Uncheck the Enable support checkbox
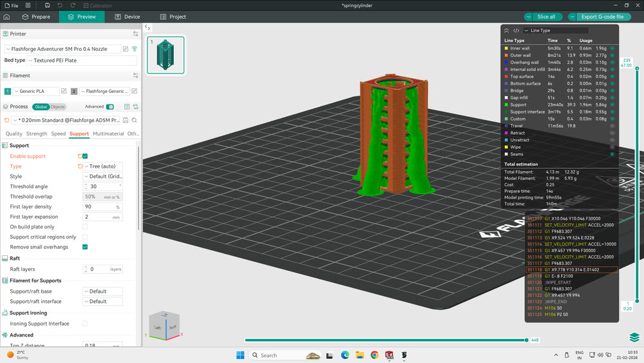The image size is (644, 363). coord(85,156)
